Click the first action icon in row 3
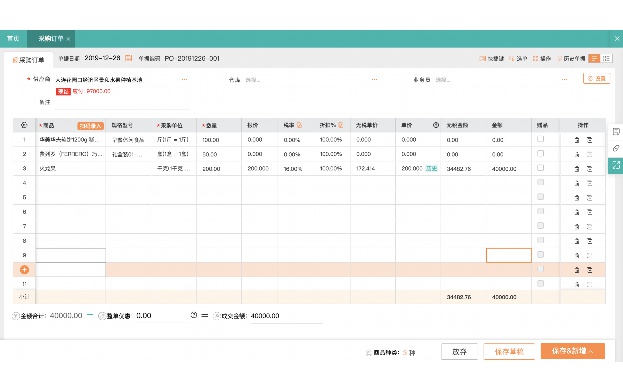The width and height of the screenshot is (623, 392). pyautogui.click(x=577, y=169)
